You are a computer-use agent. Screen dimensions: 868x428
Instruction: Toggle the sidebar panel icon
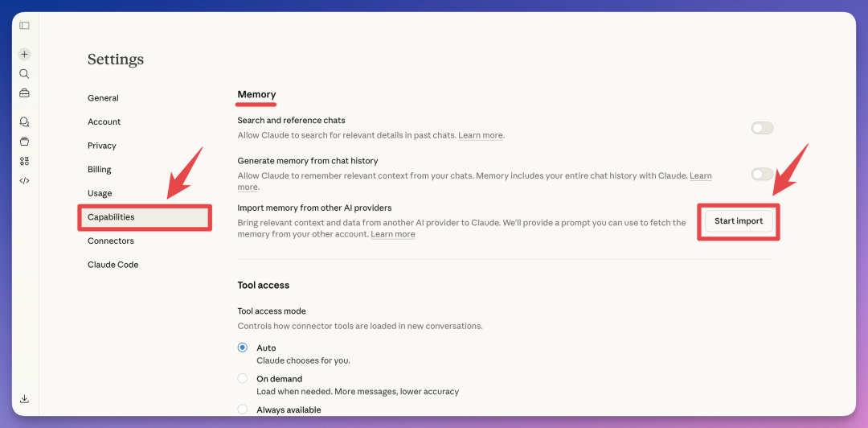[24, 26]
